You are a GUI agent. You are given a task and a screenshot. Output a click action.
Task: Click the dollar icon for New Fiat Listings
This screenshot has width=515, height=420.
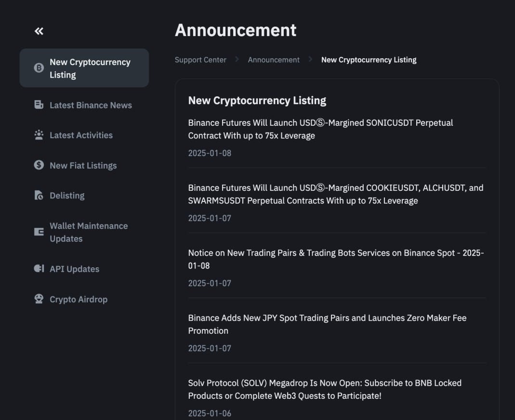click(39, 165)
